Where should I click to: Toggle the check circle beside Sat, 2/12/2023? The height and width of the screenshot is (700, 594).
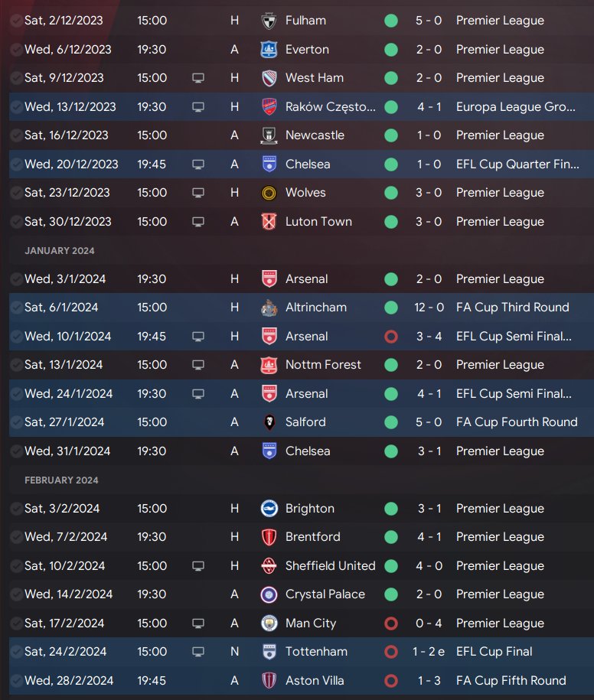click(16, 21)
